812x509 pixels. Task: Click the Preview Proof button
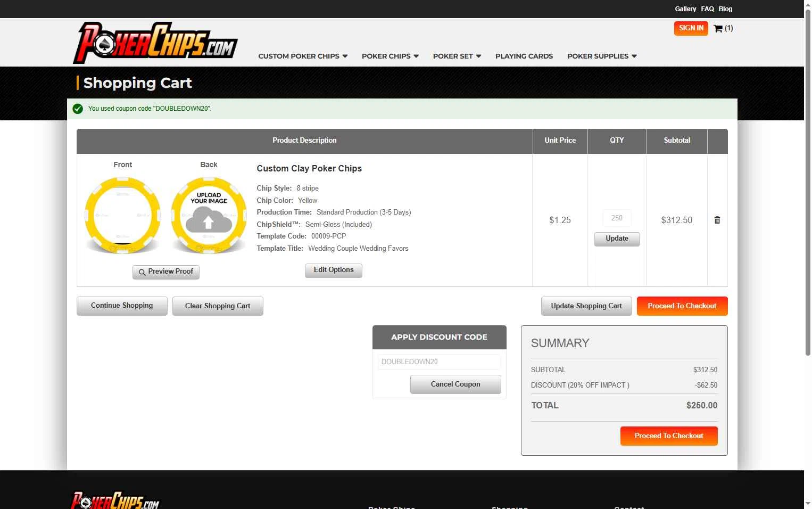(166, 272)
